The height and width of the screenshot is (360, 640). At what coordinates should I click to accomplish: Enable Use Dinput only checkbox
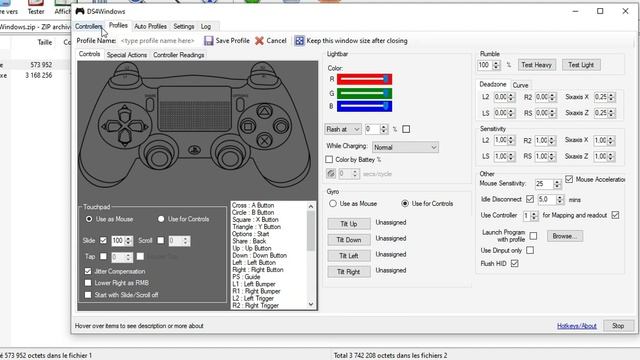pos(530,250)
